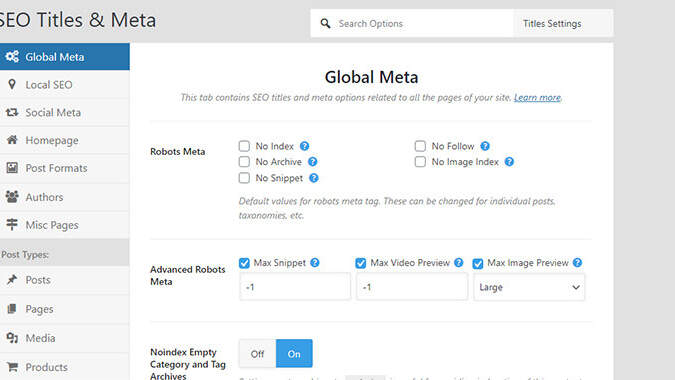Open the Global Meta tab
This screenshot has height=380, width=675.
click(x=65, y=56)
